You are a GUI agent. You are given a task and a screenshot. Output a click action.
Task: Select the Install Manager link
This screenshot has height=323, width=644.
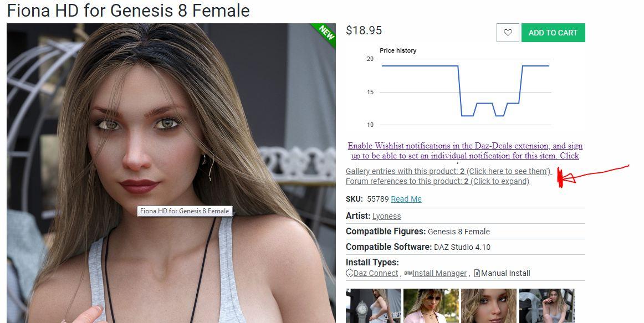(x=439, y=273)
